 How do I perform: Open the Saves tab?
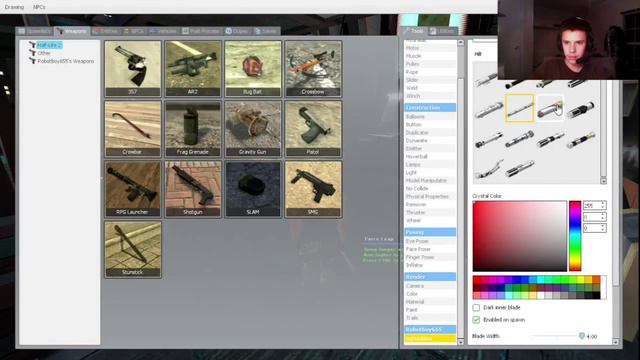coord(266,31)
